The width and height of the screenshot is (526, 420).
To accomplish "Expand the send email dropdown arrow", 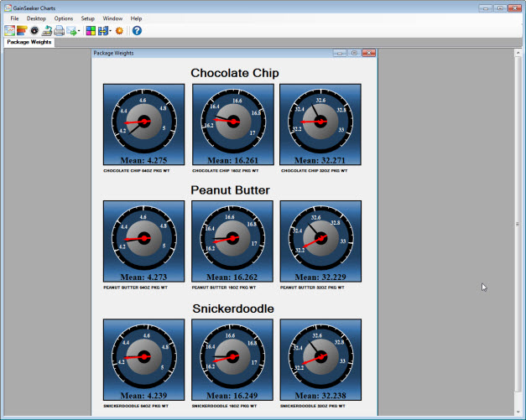I will (x=80, y=32).
